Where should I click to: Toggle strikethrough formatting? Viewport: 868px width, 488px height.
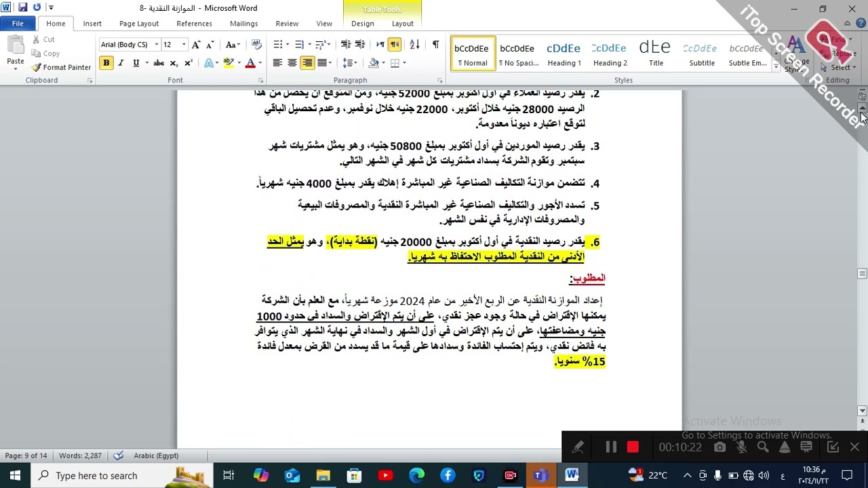(x=159, y=63)
